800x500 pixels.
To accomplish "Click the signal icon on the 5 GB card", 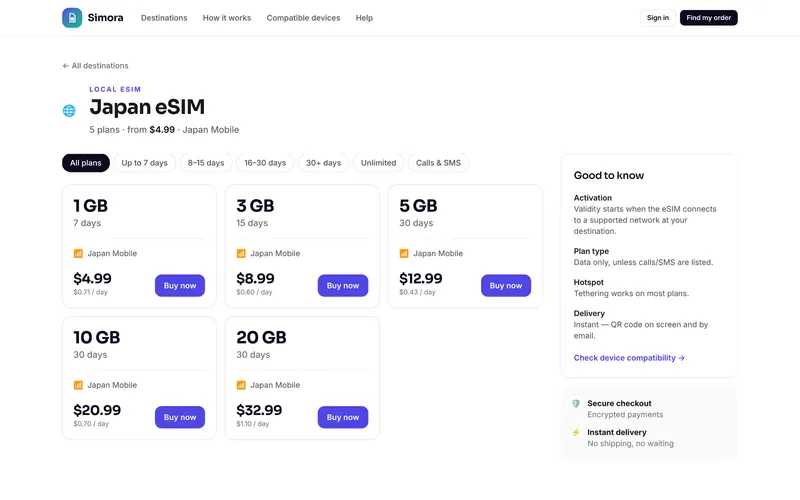I will click(x=404, y=254).
